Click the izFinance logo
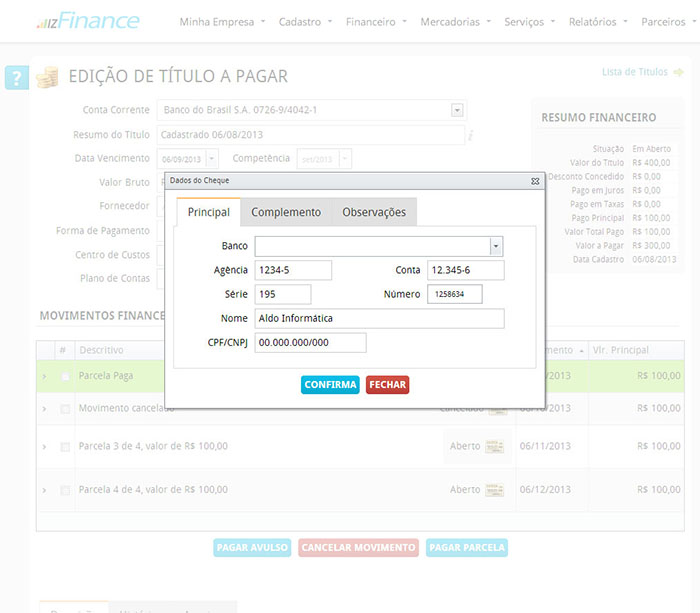The width and height of the screenshot is (700, 613). 88,21
